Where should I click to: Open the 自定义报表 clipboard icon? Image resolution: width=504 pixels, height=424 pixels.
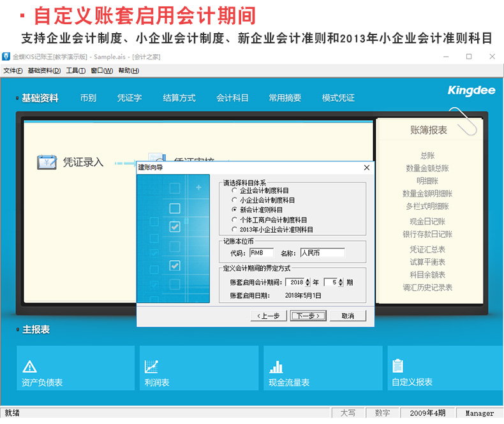tap(398, 366)
